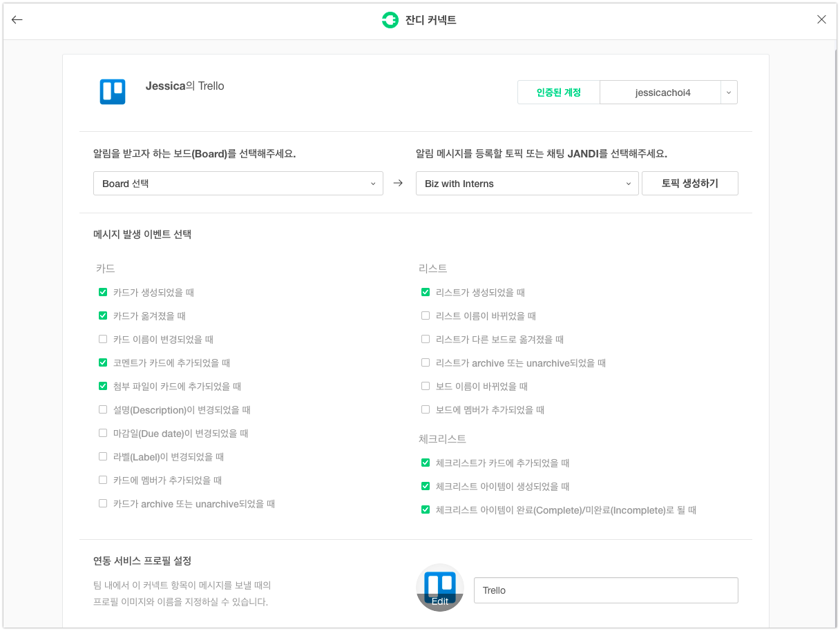Click the '토픽 생성하기' button
The height and width of the screenshot is (631, 840).
pos(689,184)
